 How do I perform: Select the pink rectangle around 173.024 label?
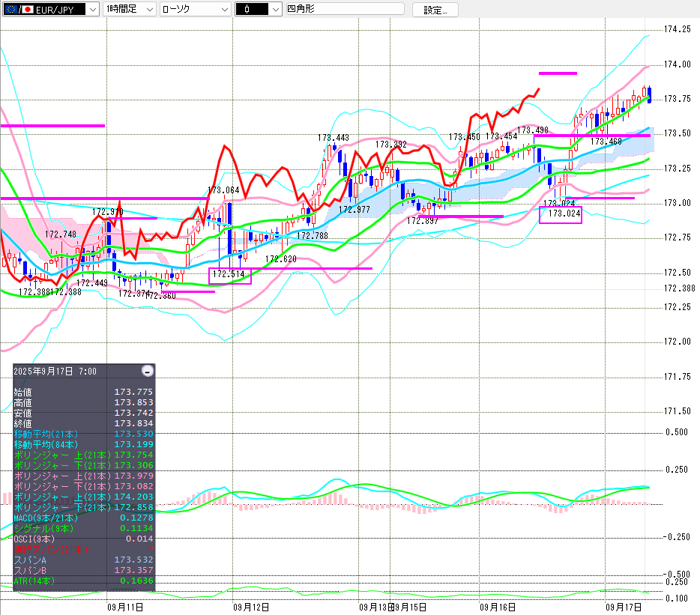tap(560, 214)
